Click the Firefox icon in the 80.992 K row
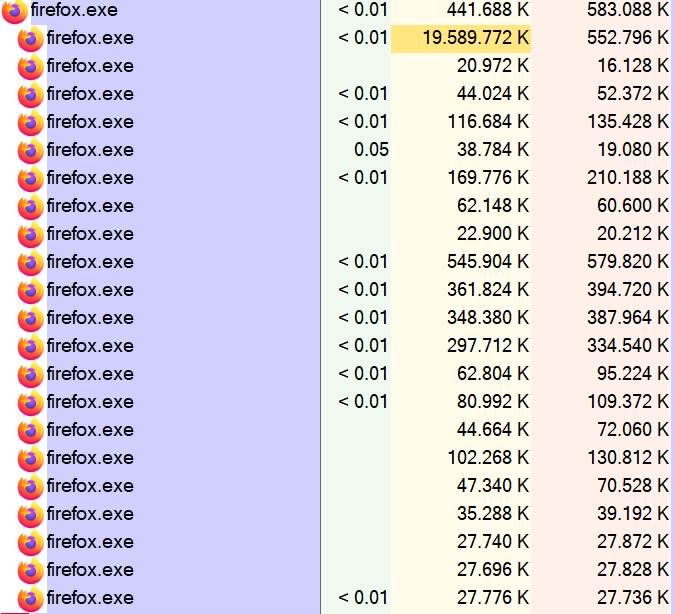674x614 pixels. [x=31, y=402]
